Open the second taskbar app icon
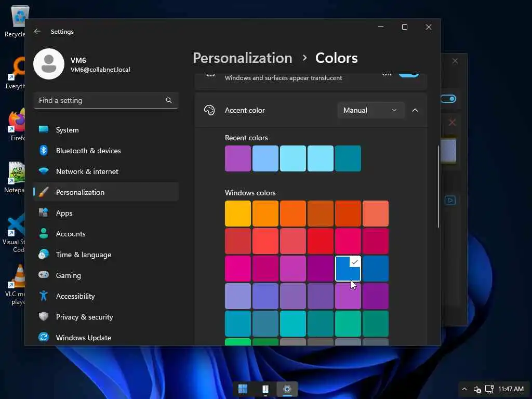The height and width of the screenshot is (399, 532). [x=265, y=389]
